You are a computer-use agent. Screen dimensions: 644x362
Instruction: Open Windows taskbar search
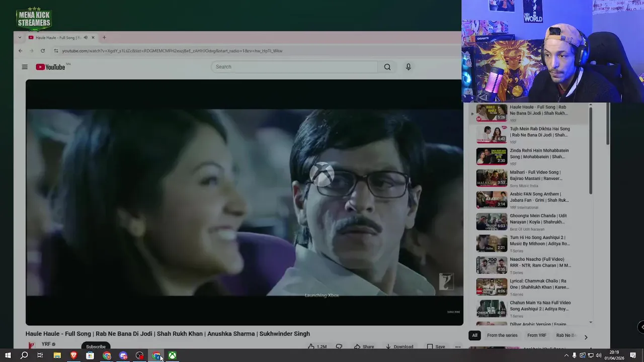pyautogui.click(x=24, y=355)
